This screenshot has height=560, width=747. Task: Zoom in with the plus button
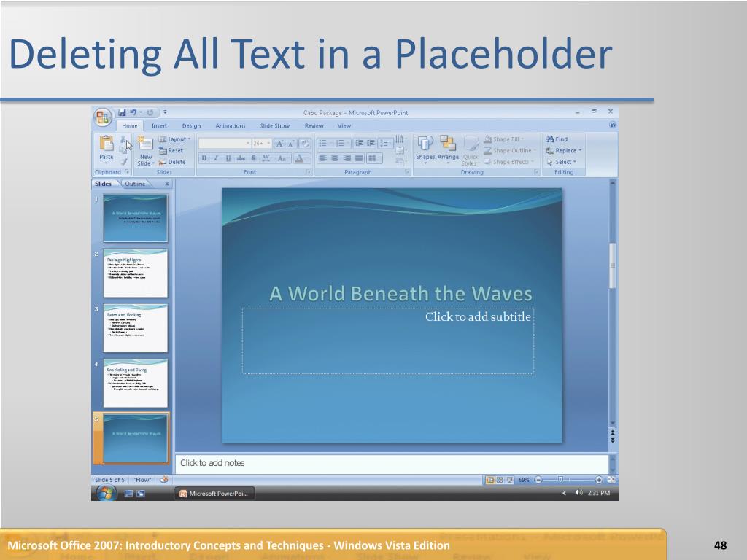tap(599, 480)
